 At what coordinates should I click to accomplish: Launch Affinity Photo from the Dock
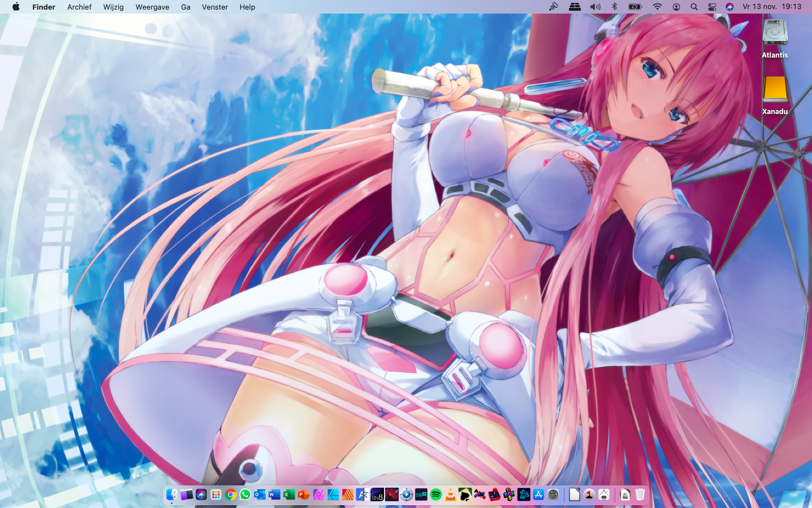319,495
